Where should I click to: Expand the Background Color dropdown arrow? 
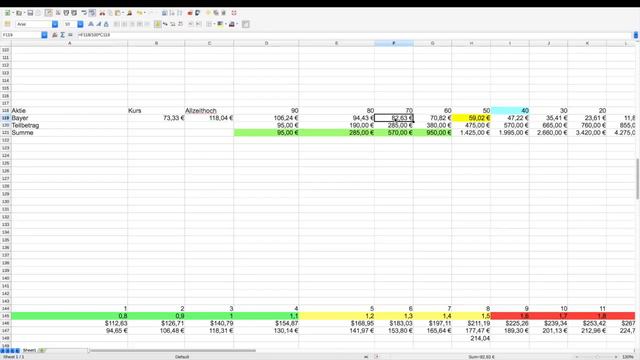(226, 24)
